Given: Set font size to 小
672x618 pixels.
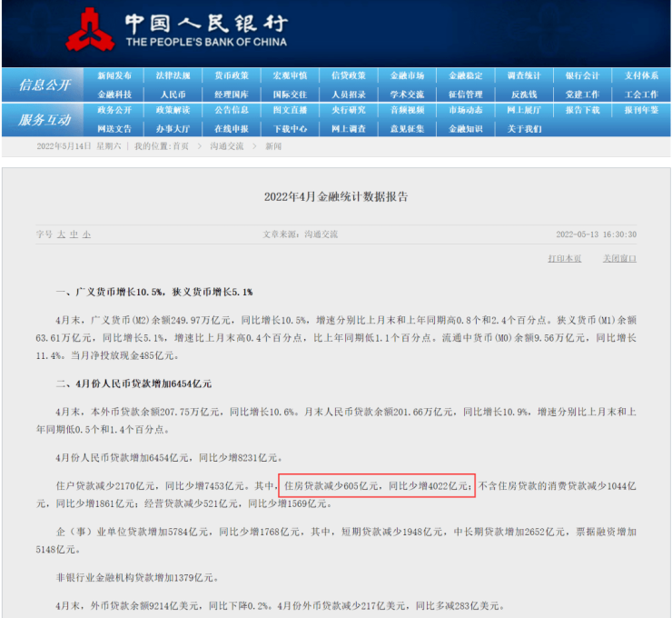Looking at the screenshot, I should point(87,234).
